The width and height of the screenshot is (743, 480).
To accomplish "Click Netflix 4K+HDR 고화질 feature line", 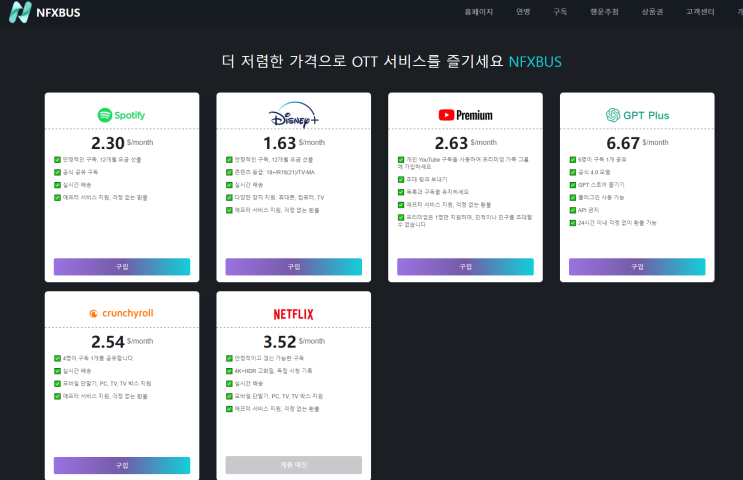I will (x=273, y=371).
